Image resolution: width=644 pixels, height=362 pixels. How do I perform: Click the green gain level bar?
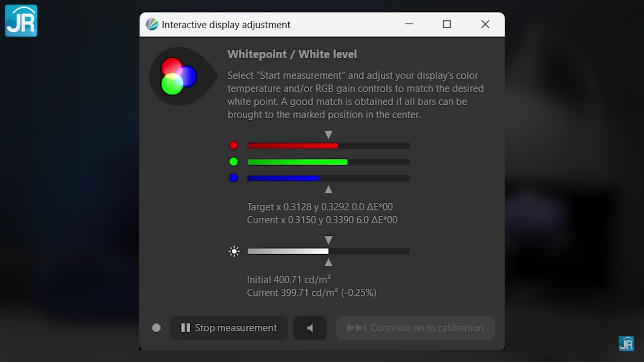click(x=328, y=162)
